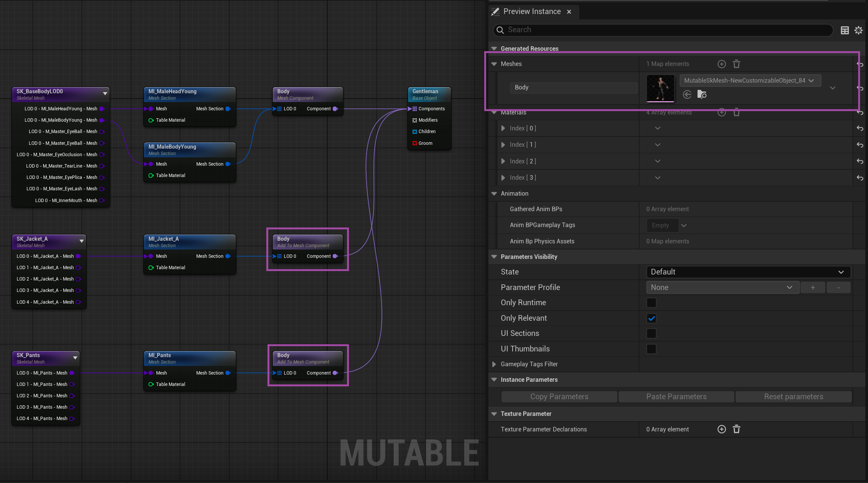Reset Index [ 0 ] material to default
This screenshot has width=868, height=483.
tap(860, 129)
